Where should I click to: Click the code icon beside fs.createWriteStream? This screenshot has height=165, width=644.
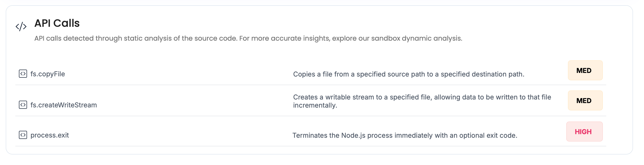coord(23,105)
